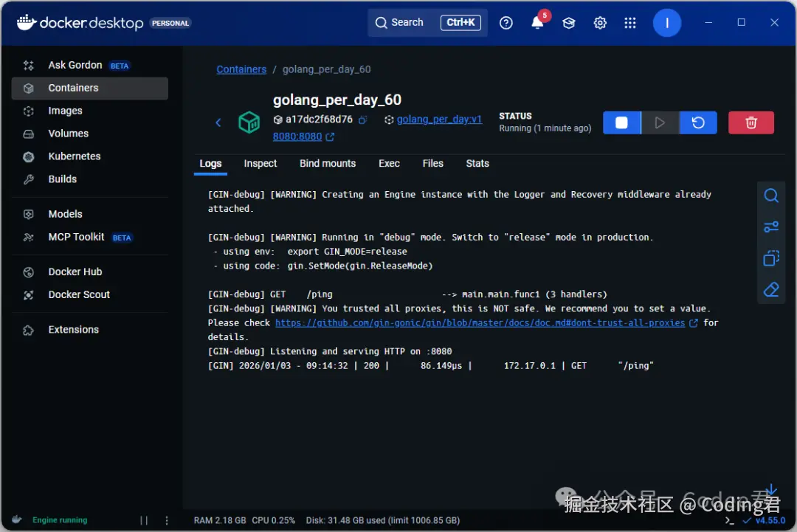The height and width of the screenshot is (532, 797).
Task: Copy logs to clipboard icon
Action: (771, 258)
